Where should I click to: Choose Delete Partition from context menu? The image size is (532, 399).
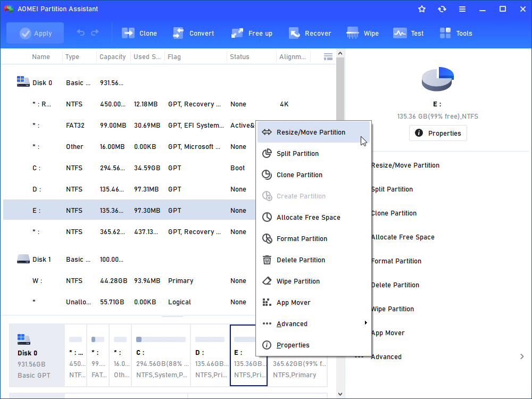(x=313, y=260)
